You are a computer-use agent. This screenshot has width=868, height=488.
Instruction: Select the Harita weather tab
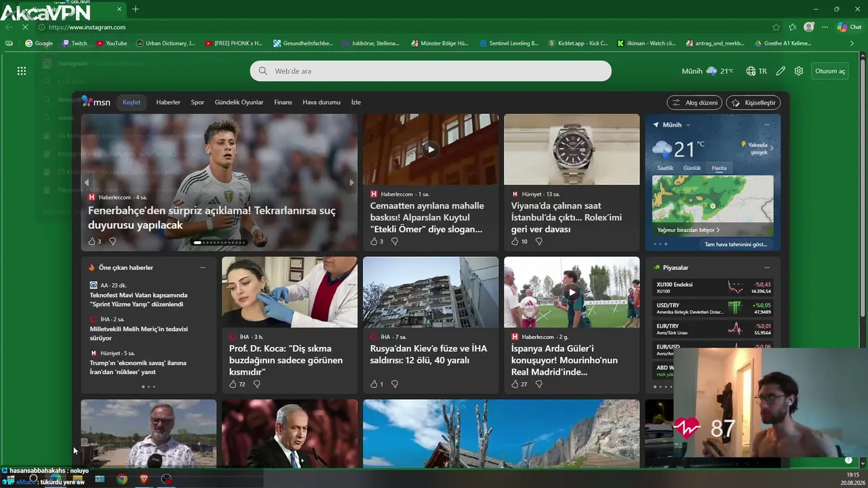pyautogui.click(x=719, y=168)
